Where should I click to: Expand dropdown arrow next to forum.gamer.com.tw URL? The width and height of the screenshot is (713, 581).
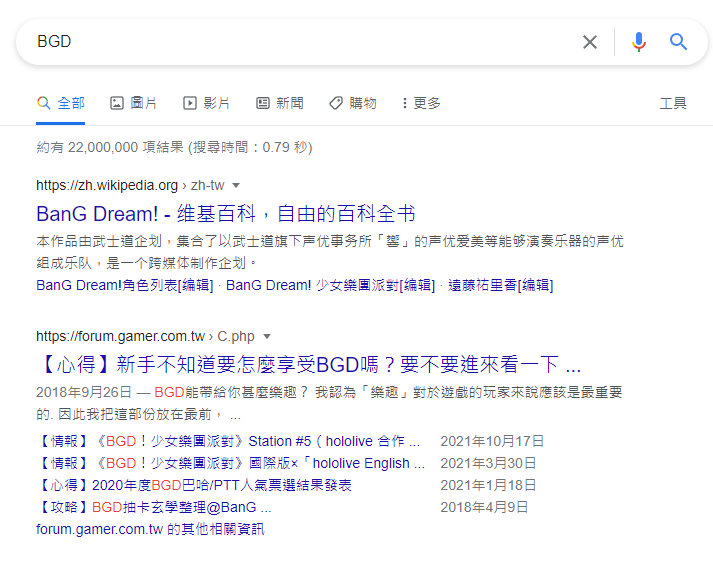(x=267, y=336)
